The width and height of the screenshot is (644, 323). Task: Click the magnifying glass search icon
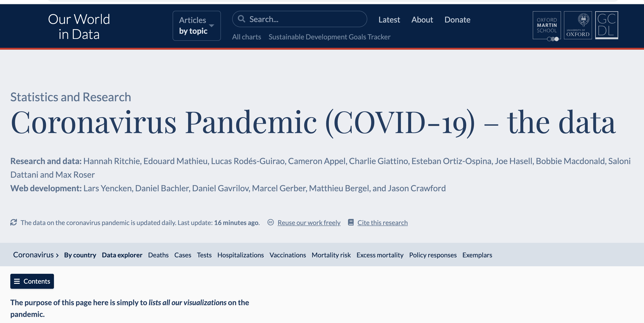point(241,19)
